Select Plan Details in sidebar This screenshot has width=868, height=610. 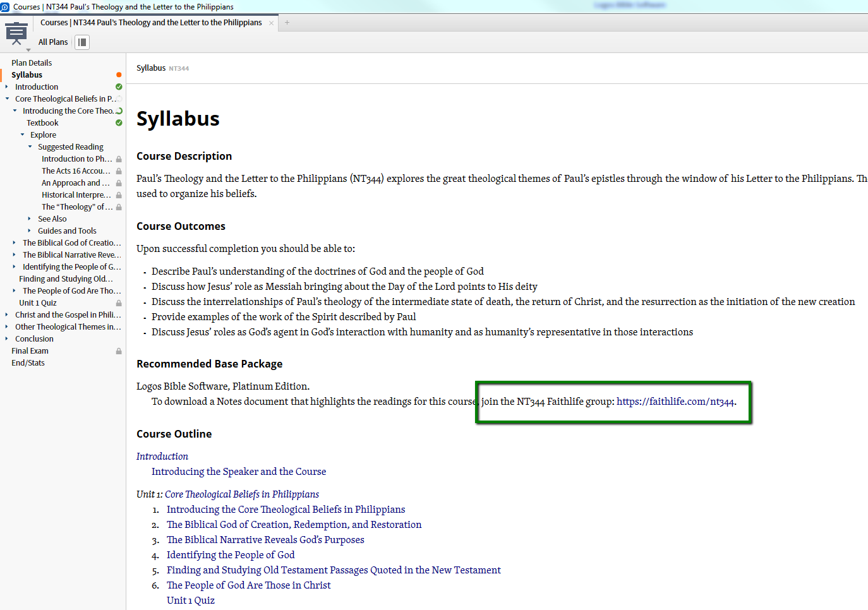32,63
